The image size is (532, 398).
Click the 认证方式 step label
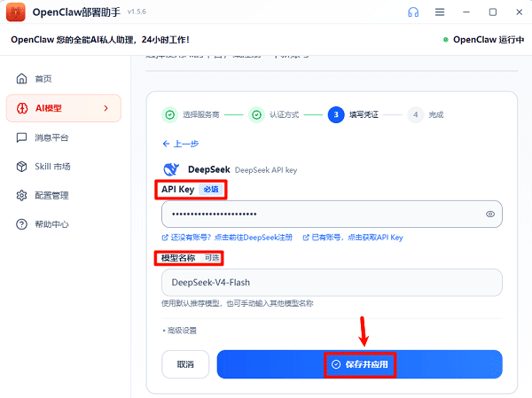pyautogui.click(x=285, y=114)
